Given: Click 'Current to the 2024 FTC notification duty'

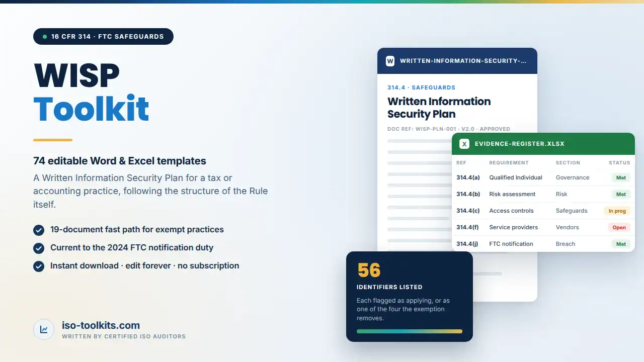Looking at the screenshot, I should (x=132, y=247).
